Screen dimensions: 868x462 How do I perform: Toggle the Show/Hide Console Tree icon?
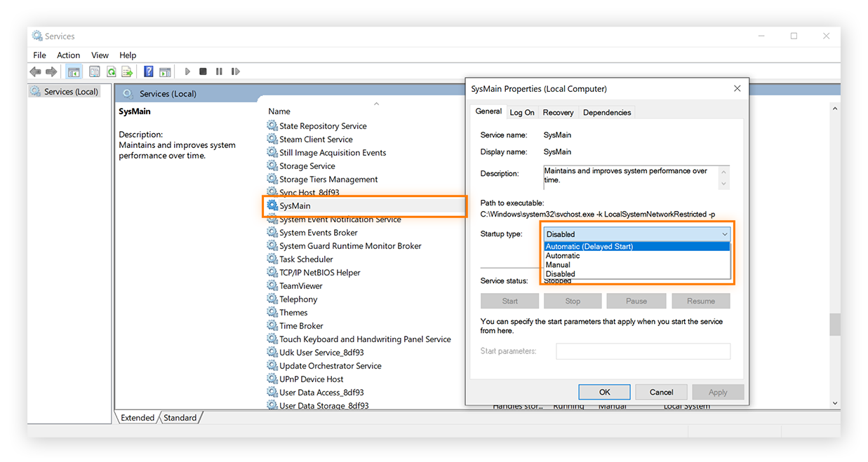[x=74, y=71]
